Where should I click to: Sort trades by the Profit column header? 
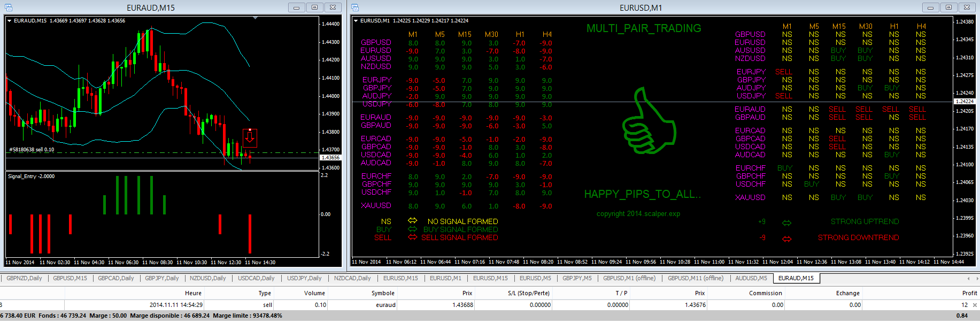click(969, 293)
